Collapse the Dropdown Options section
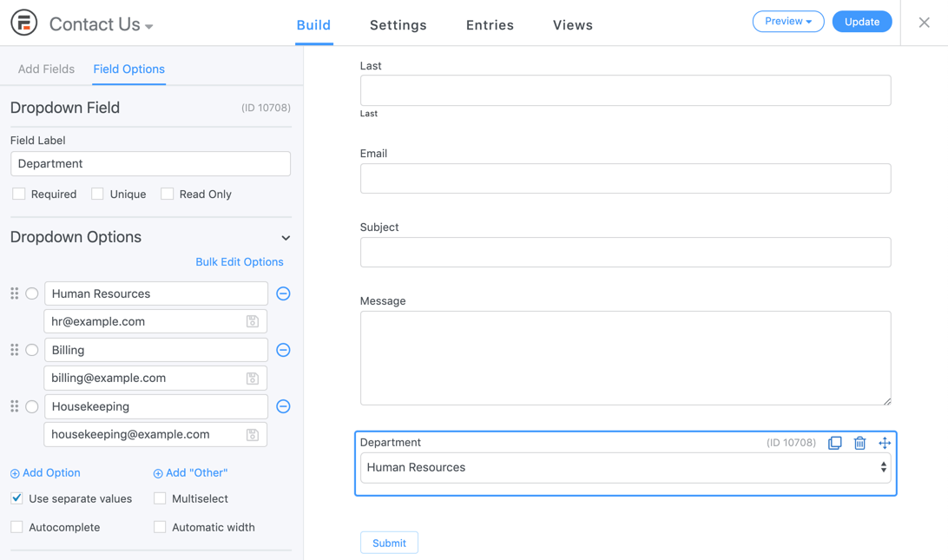Image resolution: width=948 pixels, height=560 pixels. point(286,238)
